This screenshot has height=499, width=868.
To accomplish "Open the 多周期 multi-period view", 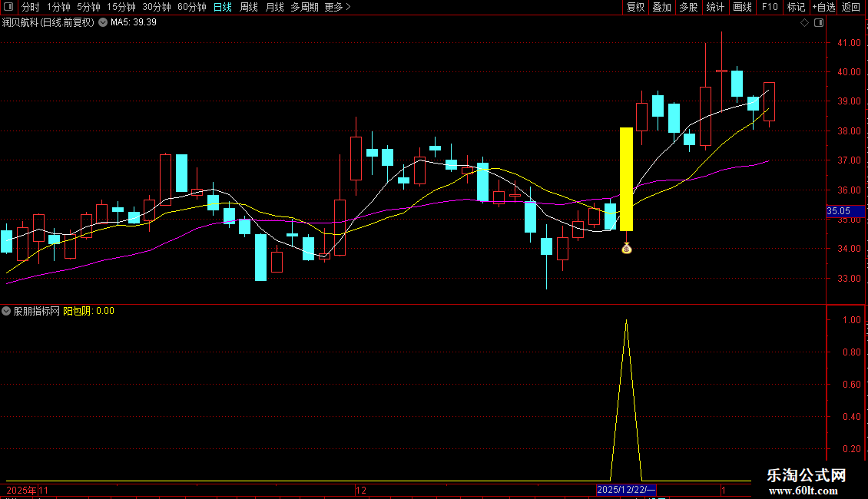I will pyautogui.click(x=304, y=7).
